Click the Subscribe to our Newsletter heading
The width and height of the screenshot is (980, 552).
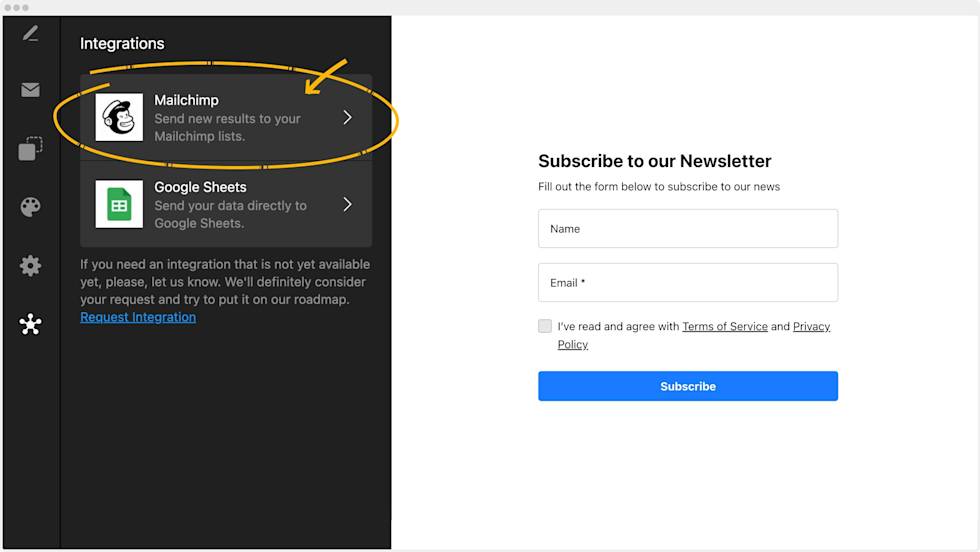(x=655, y=161)
